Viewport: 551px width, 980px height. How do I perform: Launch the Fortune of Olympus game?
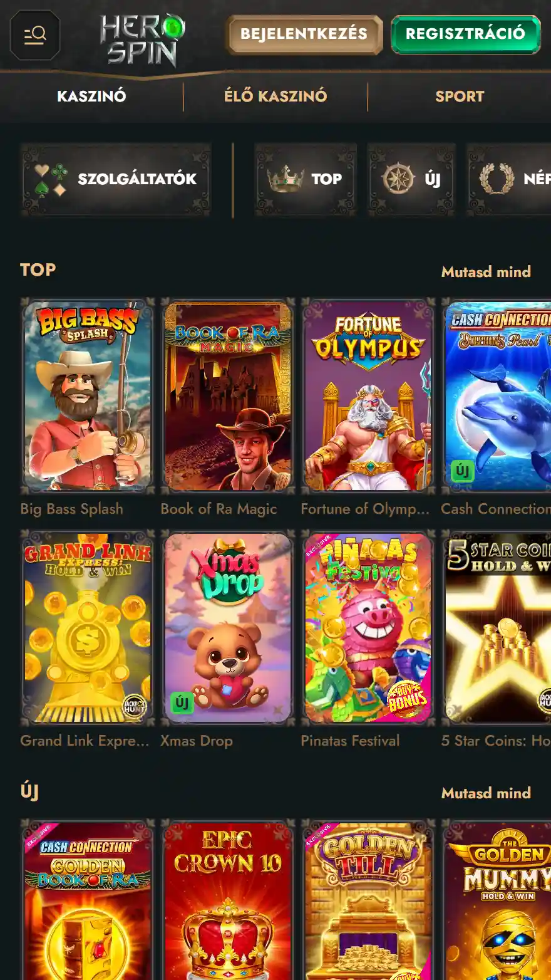tap(368, 396)
